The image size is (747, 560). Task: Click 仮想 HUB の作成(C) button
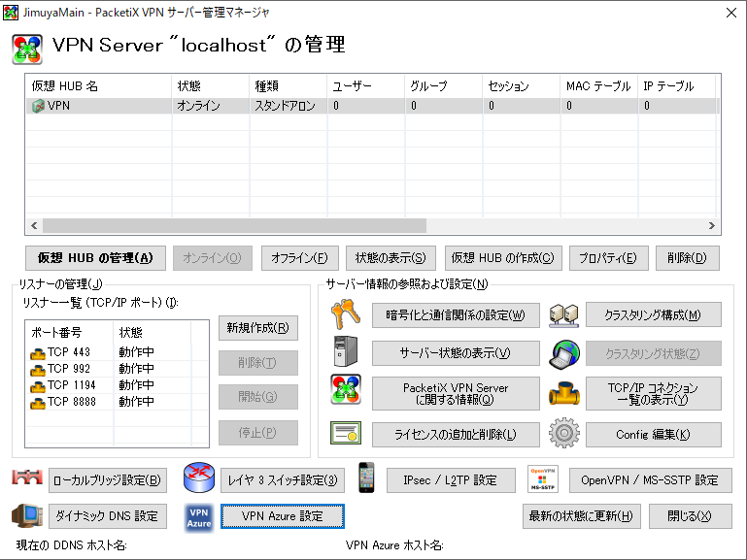tap(503, 258)
